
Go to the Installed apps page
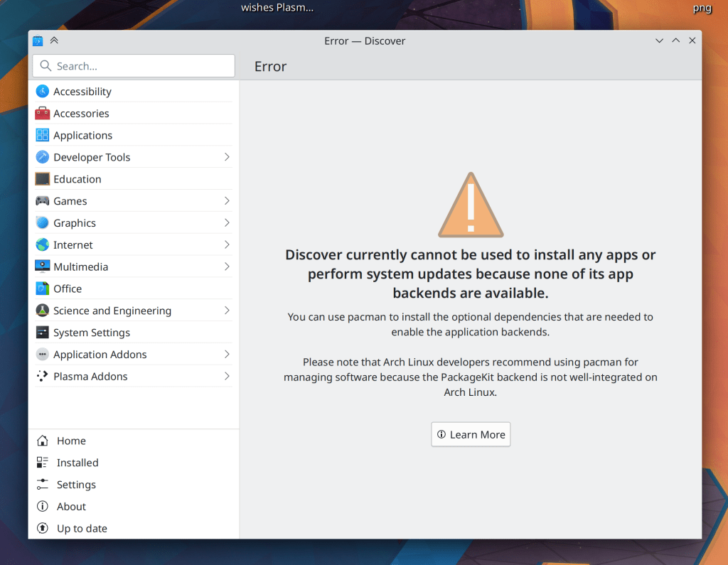point(77,463)
